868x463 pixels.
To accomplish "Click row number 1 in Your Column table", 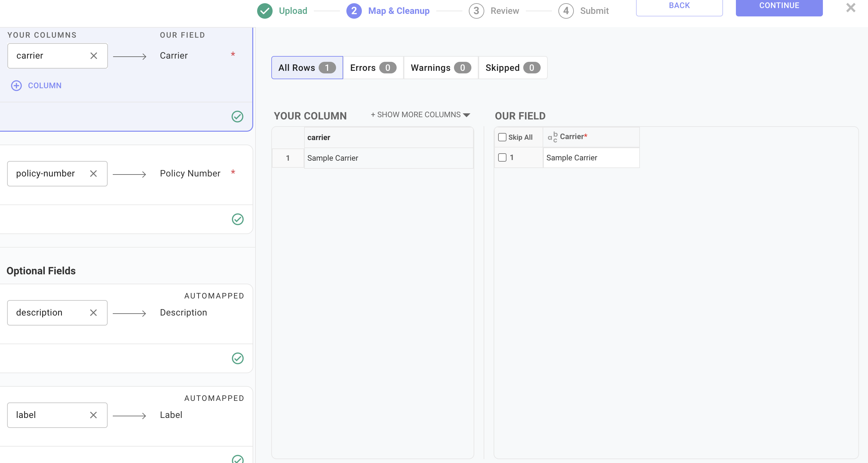I will [288, 158].
